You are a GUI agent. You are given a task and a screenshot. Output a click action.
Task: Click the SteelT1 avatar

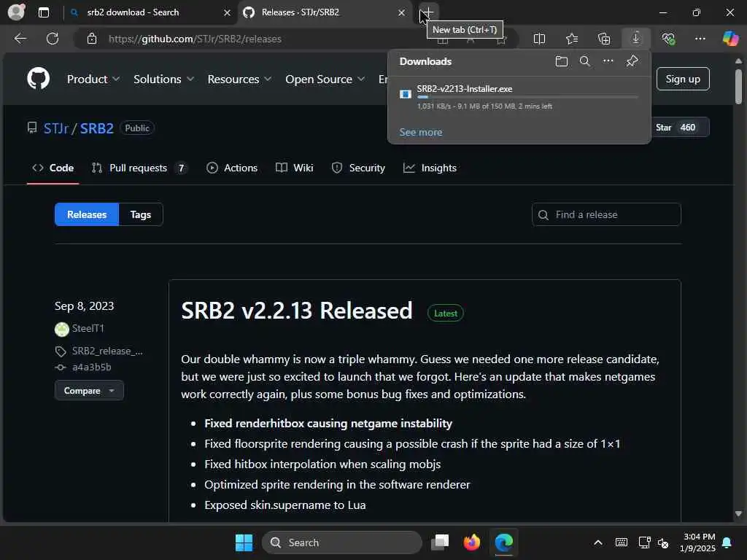(62, 329)
